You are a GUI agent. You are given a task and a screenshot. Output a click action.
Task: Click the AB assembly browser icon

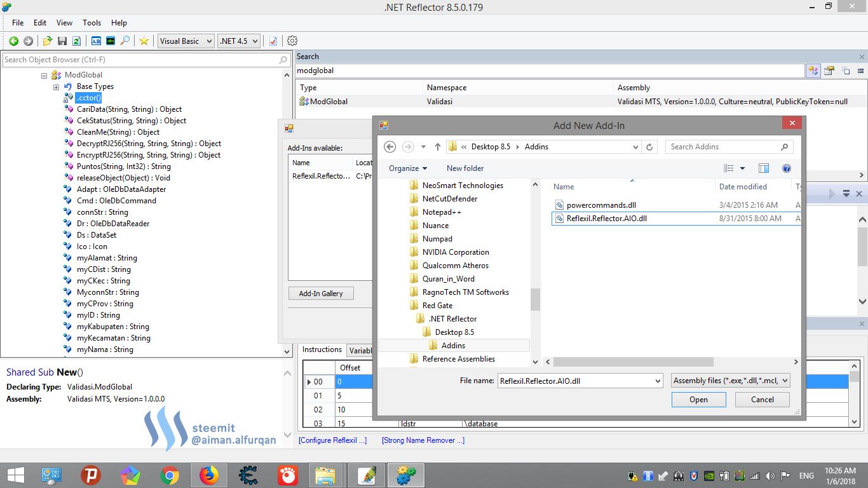tap(96, 41)
